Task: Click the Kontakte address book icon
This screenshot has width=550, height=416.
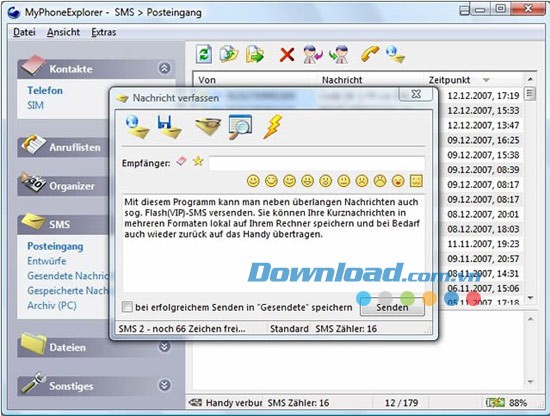Action: (x=33, y=65)
